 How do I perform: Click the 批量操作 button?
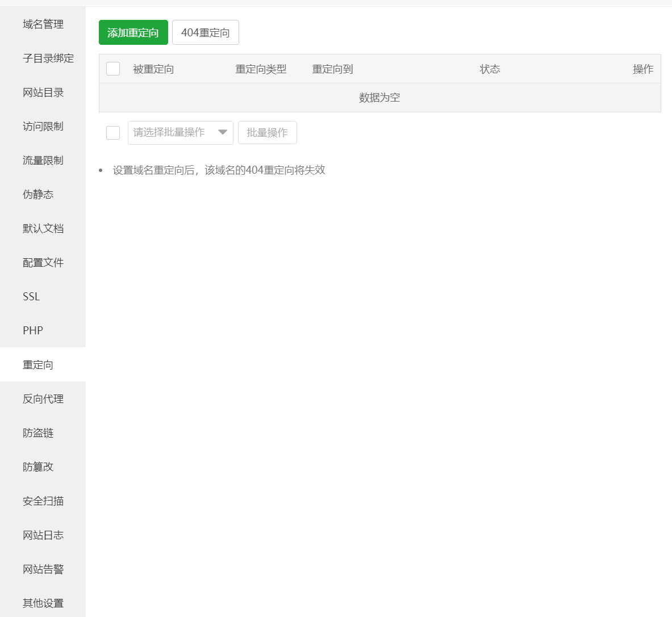pyautogui.click(x=268, y=133)
